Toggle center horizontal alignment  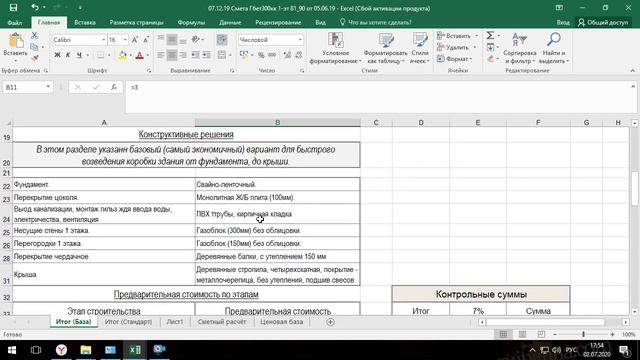[172, 55]
